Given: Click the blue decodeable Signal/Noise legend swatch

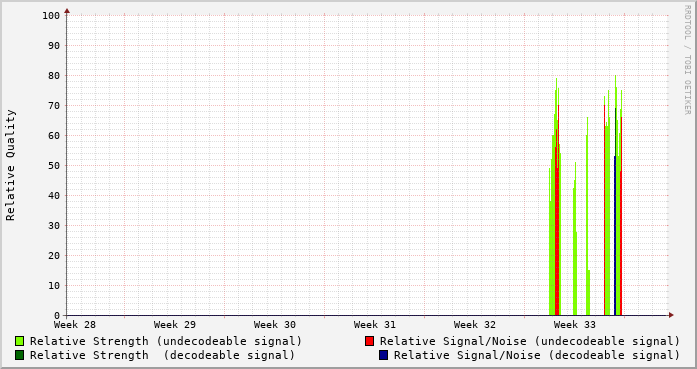Looking at the screenshot, I should (384, 355).
